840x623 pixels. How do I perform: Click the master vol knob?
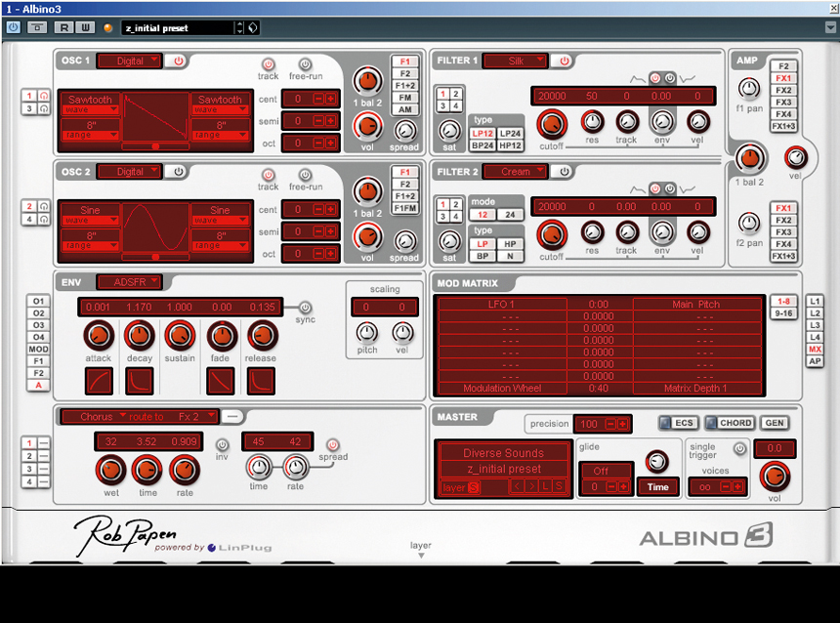tap(775, 477)
